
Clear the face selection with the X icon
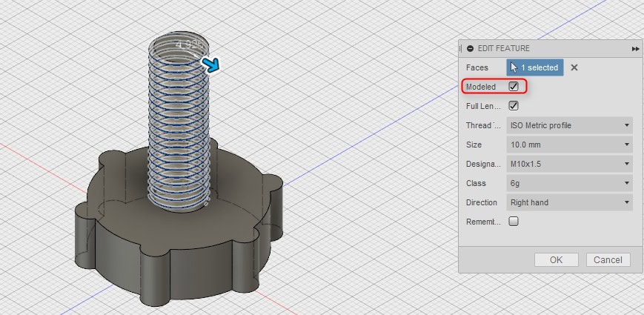tap(574, 67)
